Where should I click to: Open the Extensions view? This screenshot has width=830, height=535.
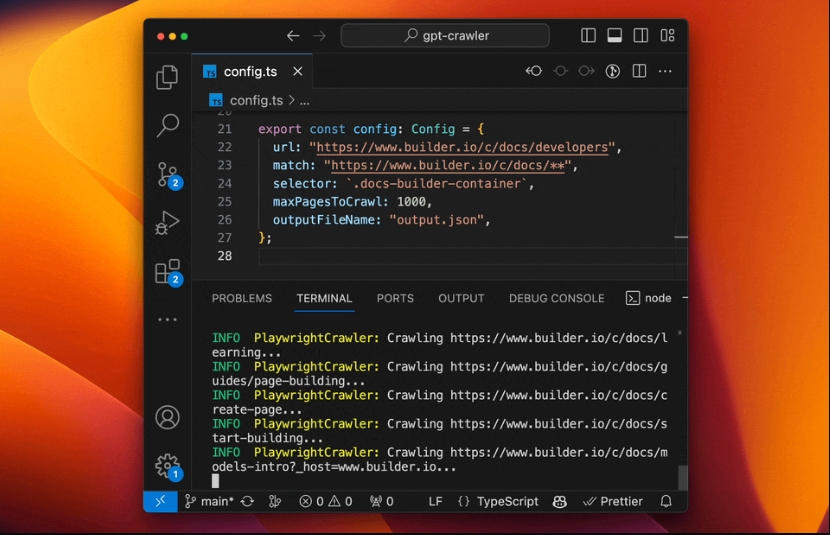(167, 271)
